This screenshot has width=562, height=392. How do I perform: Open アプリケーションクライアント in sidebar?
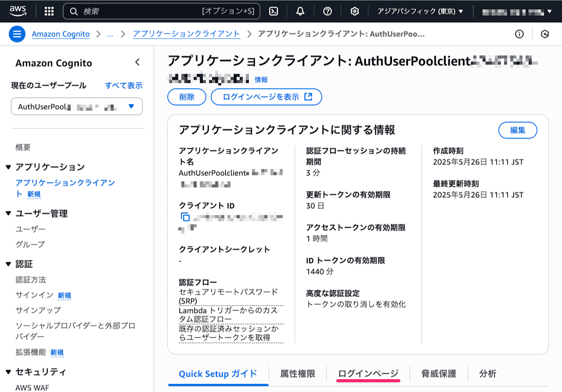click(x=65, y=188)
